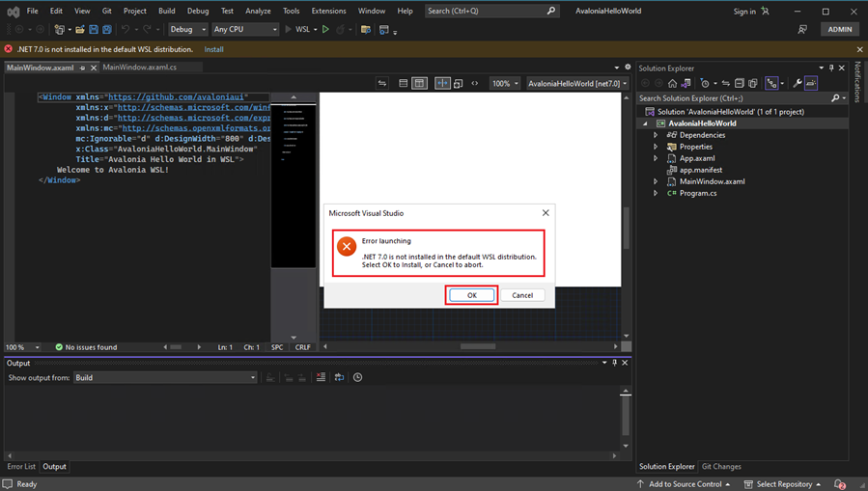Open the Analyze menu

(258, 11)
